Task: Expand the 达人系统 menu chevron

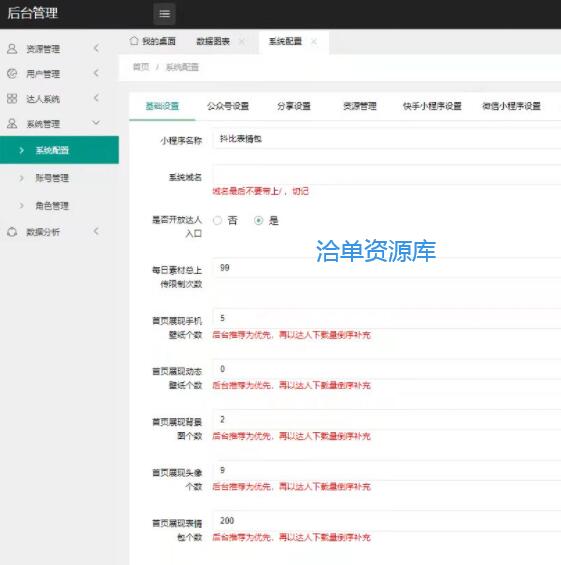Action: (x=96, y=98)
